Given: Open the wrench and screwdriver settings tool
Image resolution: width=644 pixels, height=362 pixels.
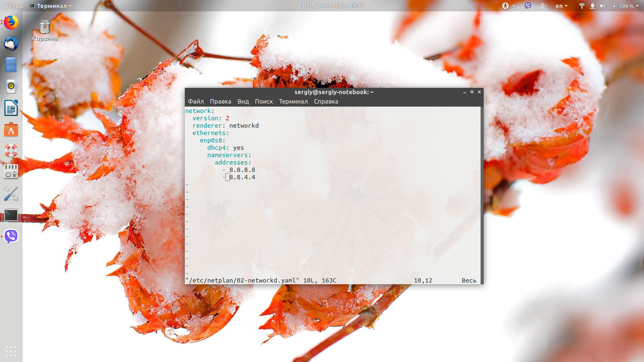Looking at the screenshot, I should (11, 193).
